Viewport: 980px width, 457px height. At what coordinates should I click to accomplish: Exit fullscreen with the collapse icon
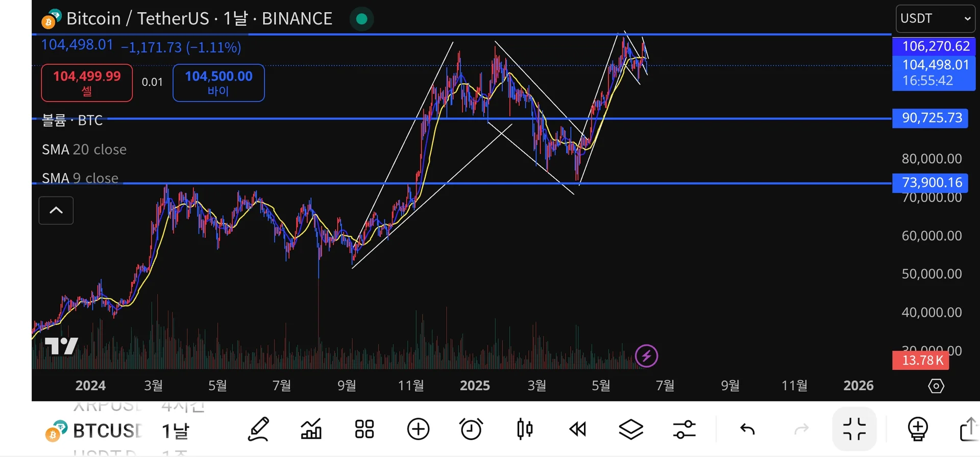(x=854, y=429)
